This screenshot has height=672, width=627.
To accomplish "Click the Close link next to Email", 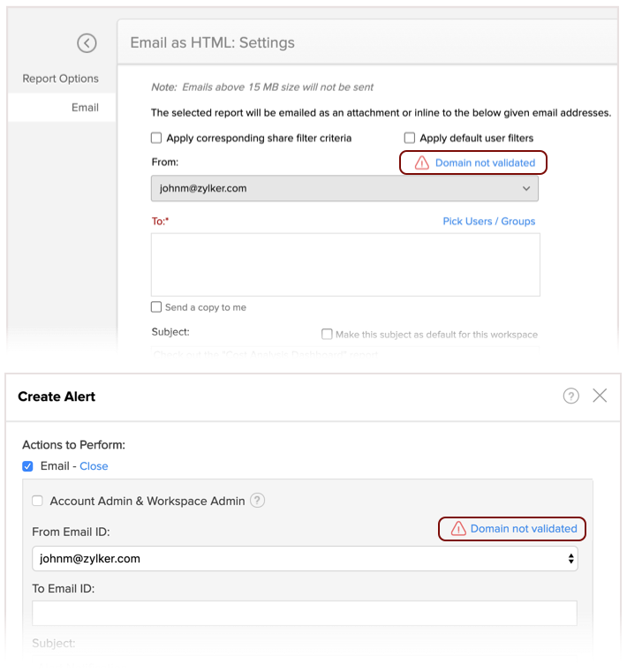I will tap(94, 466).
